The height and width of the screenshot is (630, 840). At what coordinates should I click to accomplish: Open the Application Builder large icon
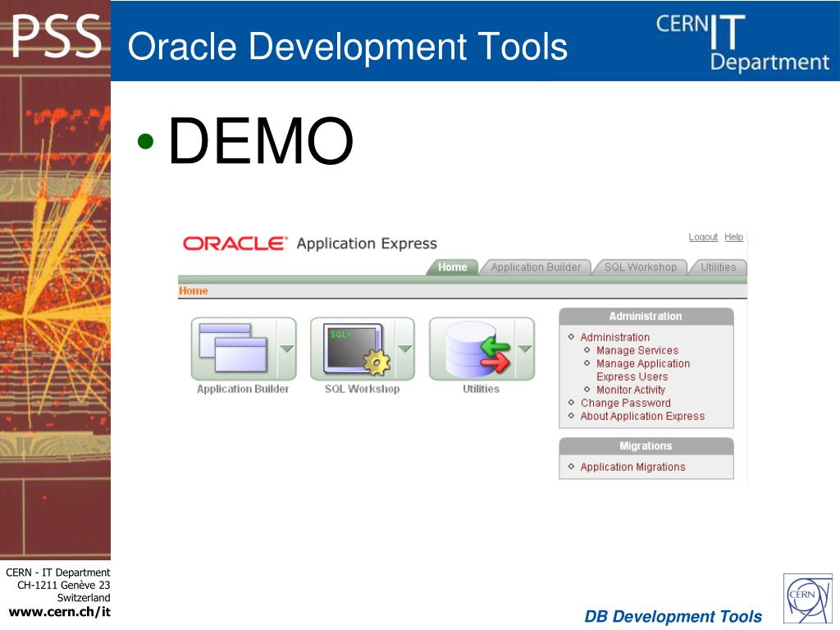tap(234, 348)
